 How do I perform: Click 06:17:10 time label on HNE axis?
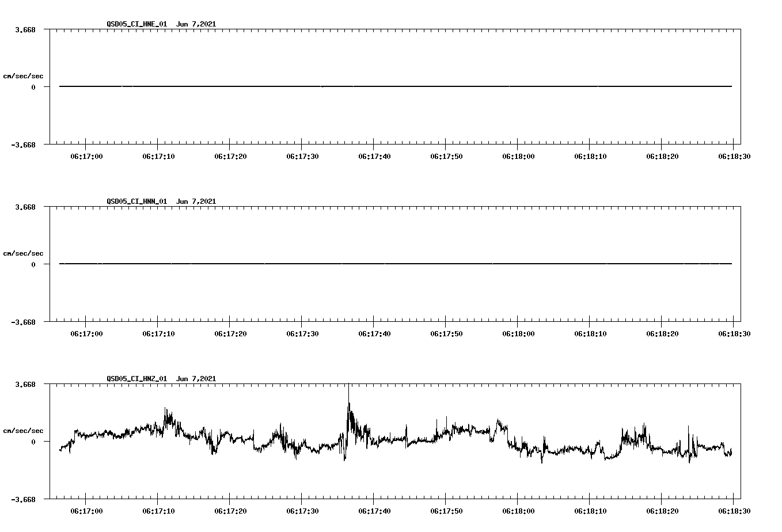158,156
